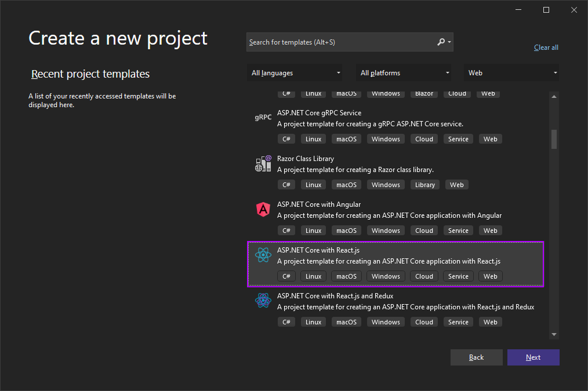Click the Web tag on Angular template
588x391 pixels.
point(490,231)
